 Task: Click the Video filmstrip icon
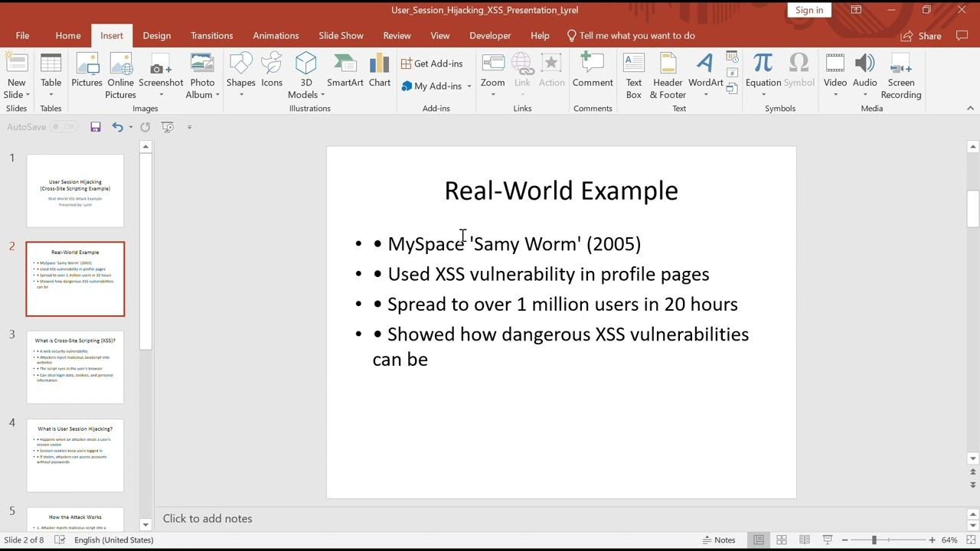click(835, 64)
